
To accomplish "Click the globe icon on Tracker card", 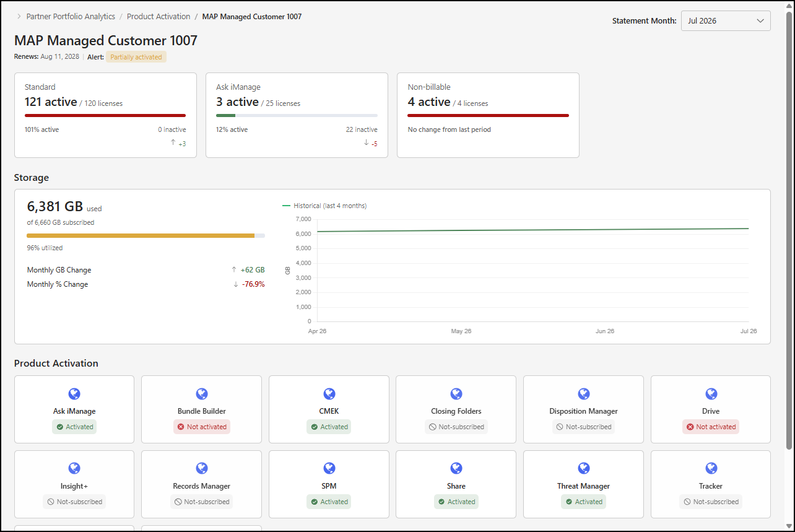I will [x=711, y=469].
